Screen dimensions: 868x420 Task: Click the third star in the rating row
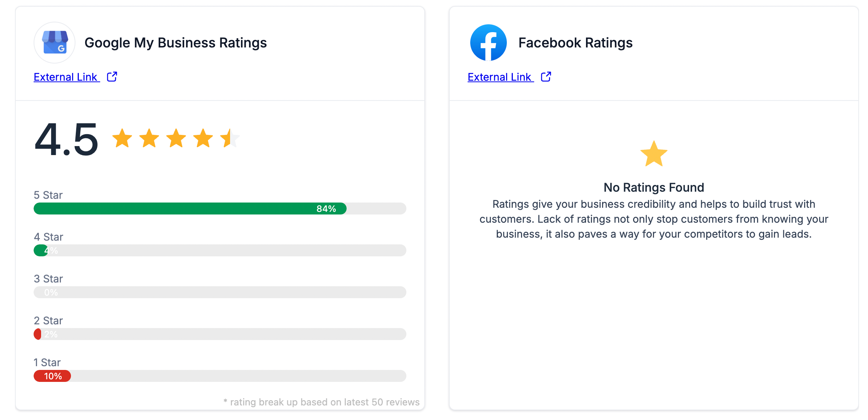pyautogui.click(x=176, y=138)
